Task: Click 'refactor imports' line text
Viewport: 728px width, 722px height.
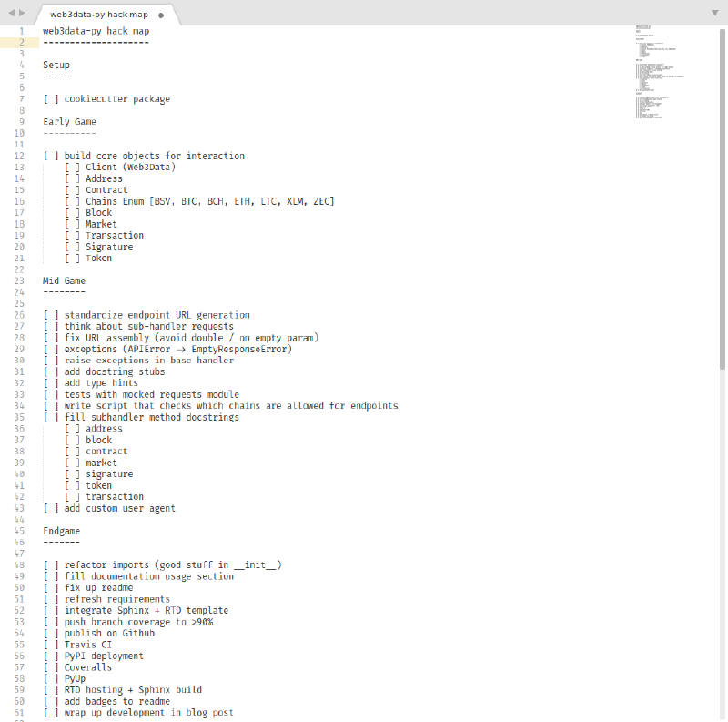Action: tap(173, 565)
